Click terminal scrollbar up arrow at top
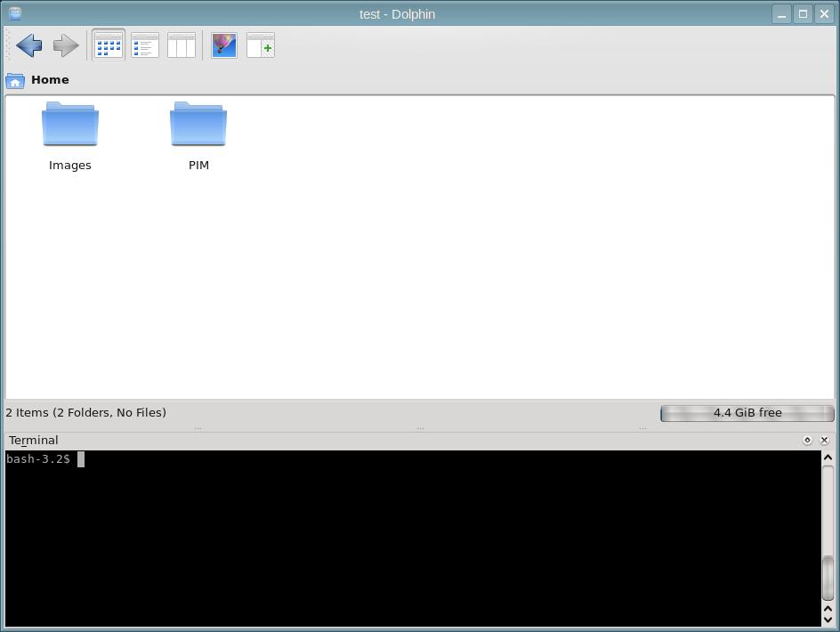840x632 pixels. [828, 458]
